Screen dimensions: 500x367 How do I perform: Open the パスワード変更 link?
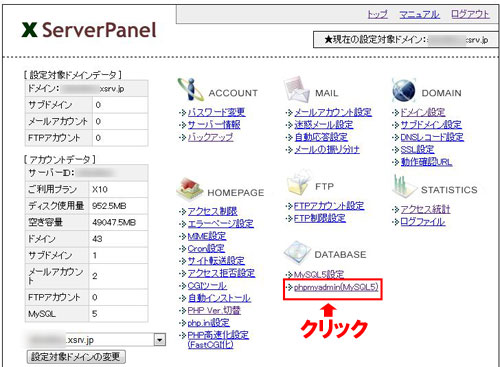click(x=217, y=112)
